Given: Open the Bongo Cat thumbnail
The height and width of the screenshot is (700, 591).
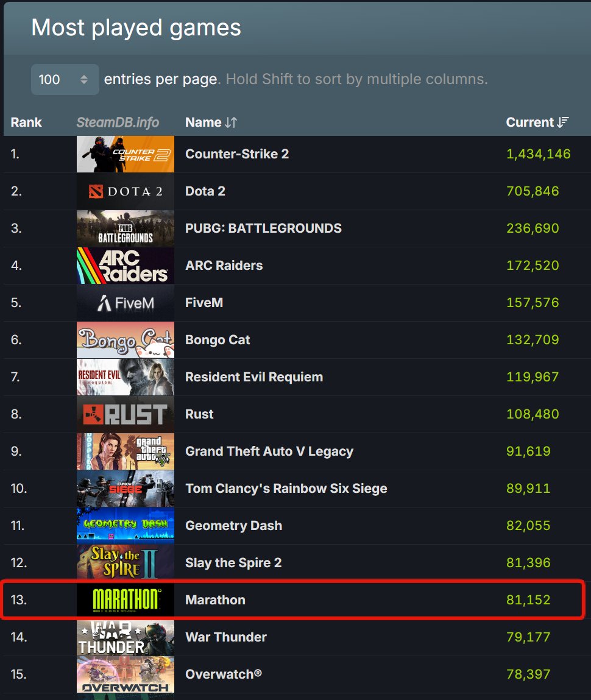Looking at the screenshot, I should 126,340.
